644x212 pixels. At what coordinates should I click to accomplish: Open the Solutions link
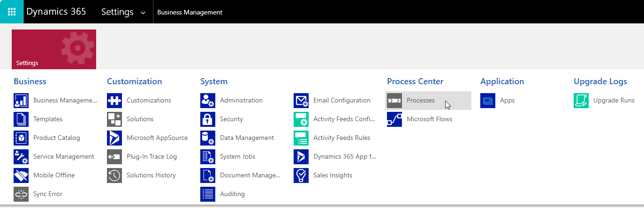(x=140, y=119)
